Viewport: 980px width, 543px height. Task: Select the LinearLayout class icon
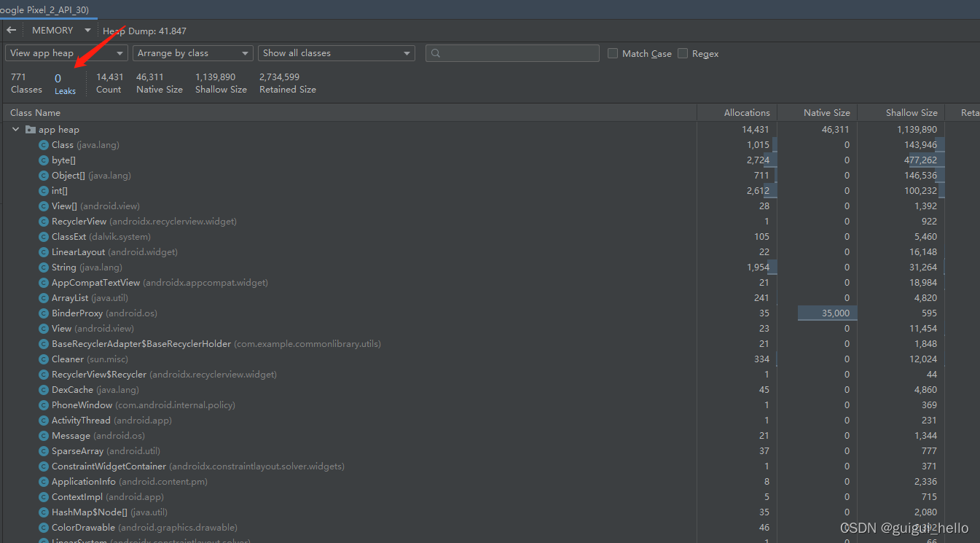tap(44, 252)
